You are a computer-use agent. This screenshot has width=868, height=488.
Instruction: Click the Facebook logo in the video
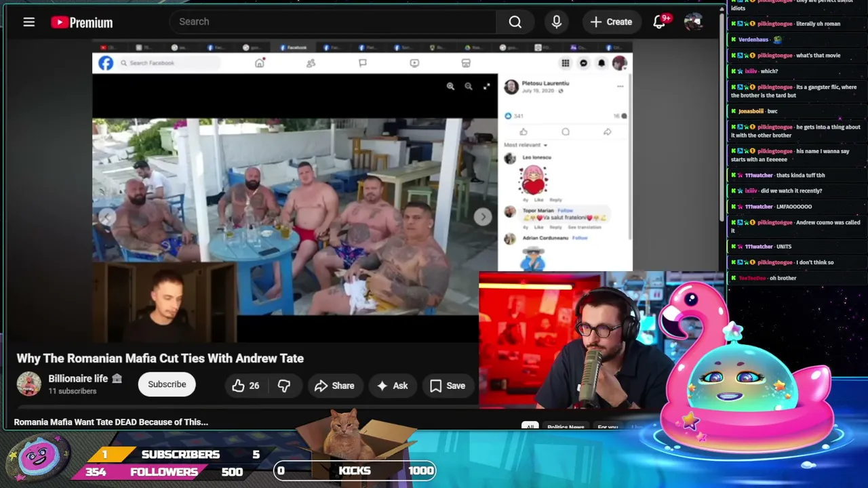[x=106, y=63]
